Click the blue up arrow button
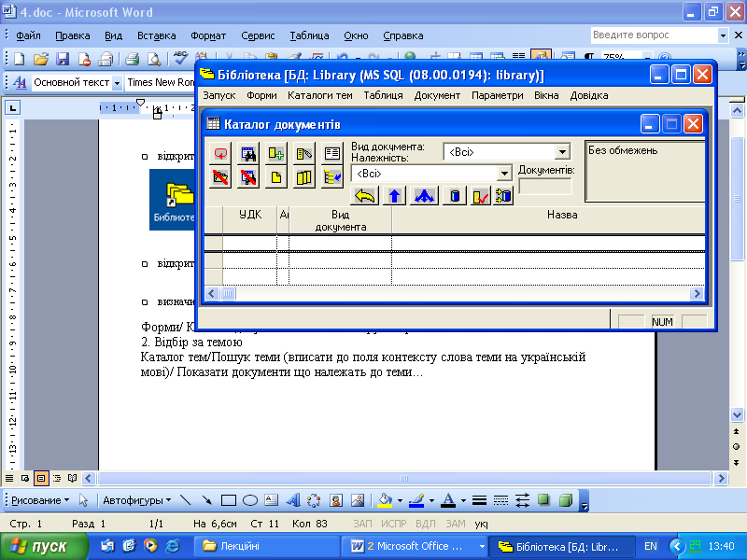The width and height of the screenshot is (747, 560). 394,196
